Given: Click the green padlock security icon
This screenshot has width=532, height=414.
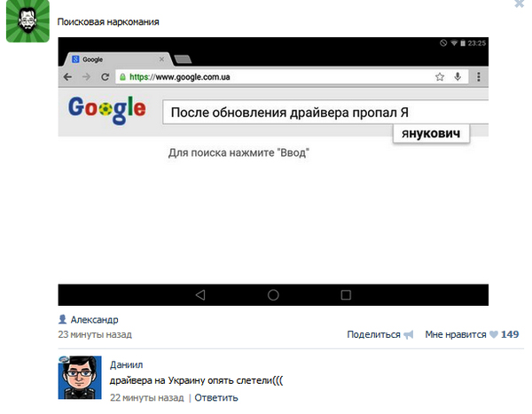Looking at the screenshot, I should coord(122,77).
